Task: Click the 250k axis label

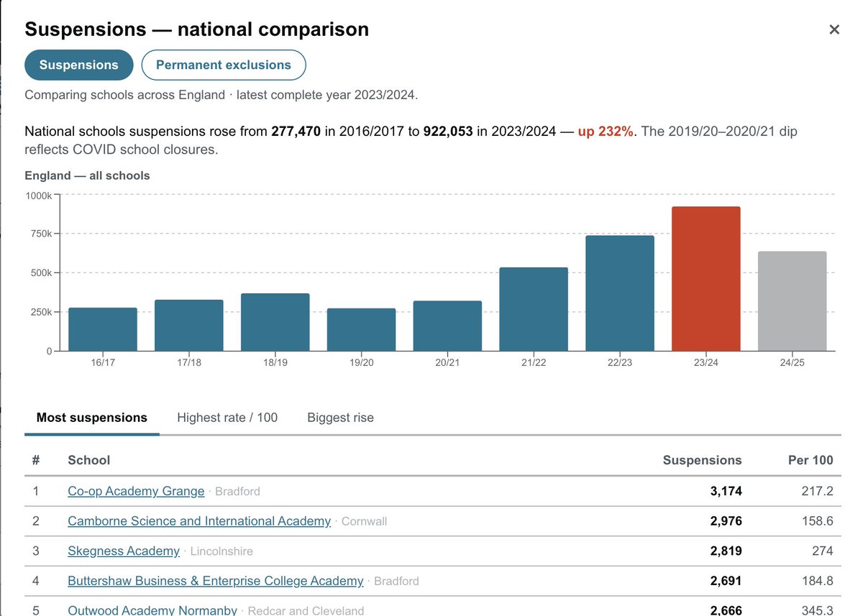Action: click(x=42, y=312)
